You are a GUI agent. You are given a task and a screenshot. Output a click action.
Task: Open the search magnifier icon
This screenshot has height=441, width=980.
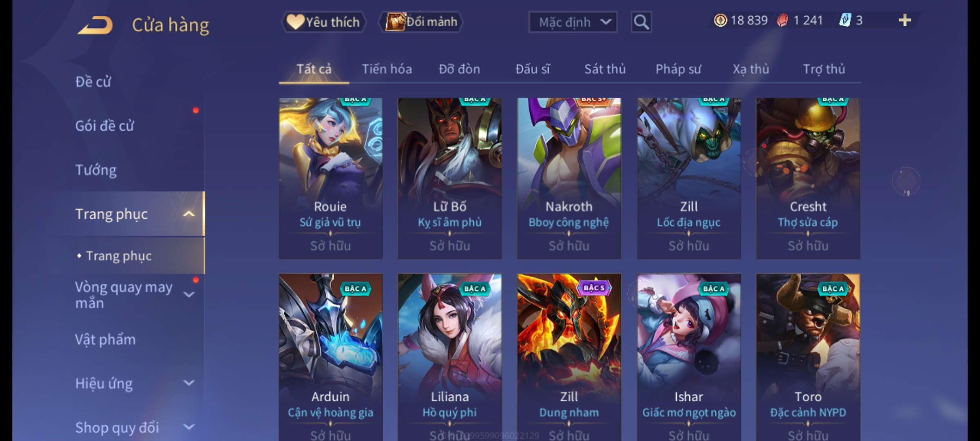pos(641,22)
